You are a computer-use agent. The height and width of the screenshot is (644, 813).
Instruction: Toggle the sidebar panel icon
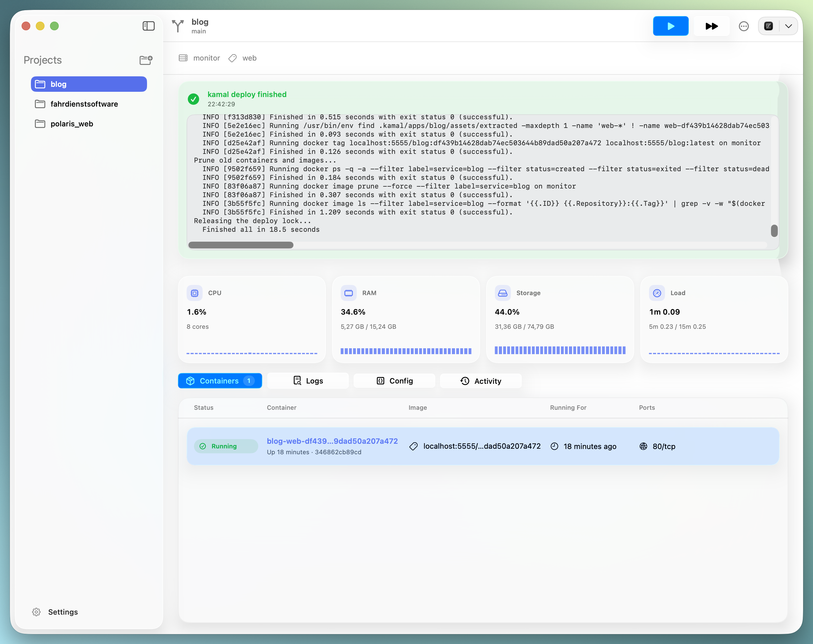[149, 26]
